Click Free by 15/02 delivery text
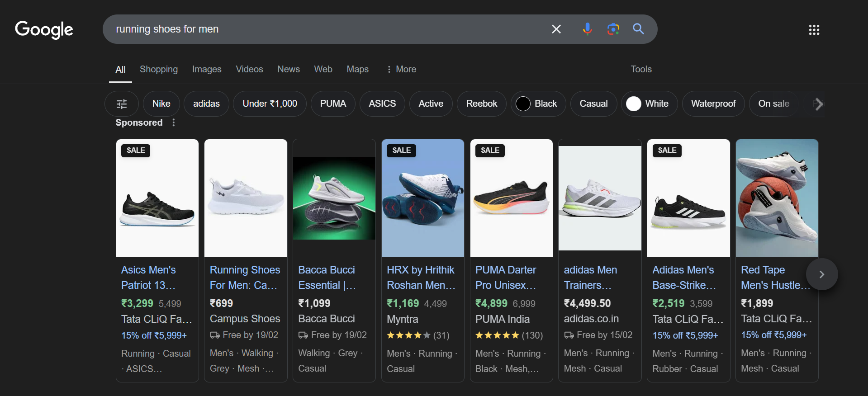 pyautogui.click(x=598, y=335)
